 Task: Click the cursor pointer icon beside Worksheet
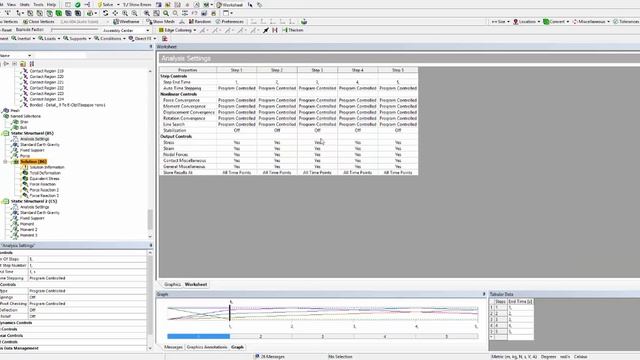coord(250,4)
